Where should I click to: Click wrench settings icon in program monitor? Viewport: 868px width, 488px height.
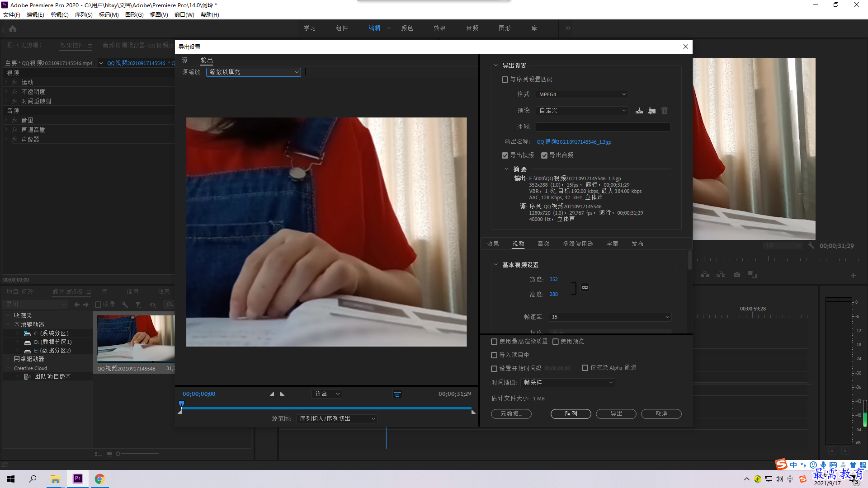(811, 246)
